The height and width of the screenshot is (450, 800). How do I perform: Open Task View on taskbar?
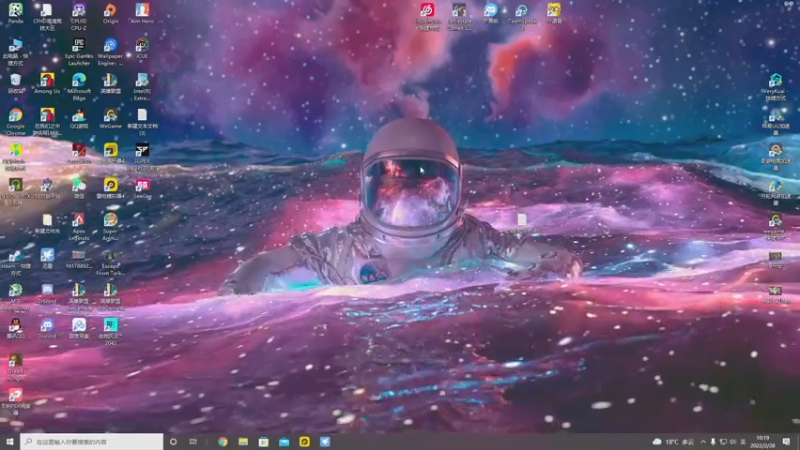[193, 441]
